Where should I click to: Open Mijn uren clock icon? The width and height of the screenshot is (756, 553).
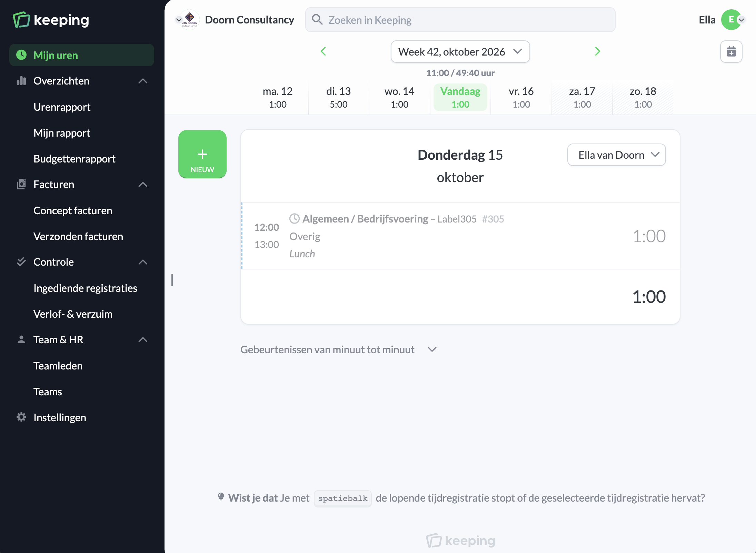point(21,55)
